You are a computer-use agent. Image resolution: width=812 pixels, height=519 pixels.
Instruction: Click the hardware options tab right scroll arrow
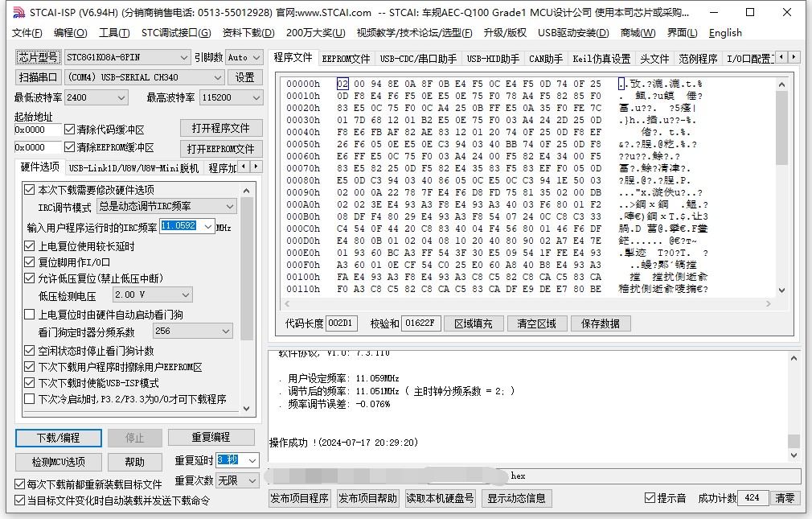click(256, 167)
